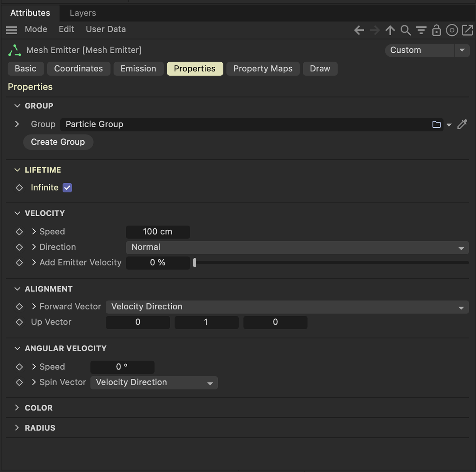
Task: Open the Forward Vector dropdown
Action: (287, 307)
